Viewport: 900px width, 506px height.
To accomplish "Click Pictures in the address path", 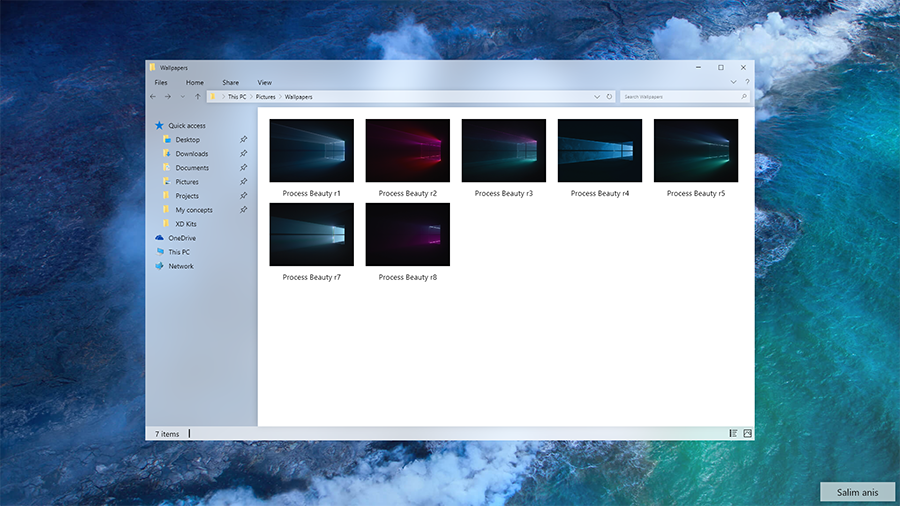I will [x=265, y=97].
